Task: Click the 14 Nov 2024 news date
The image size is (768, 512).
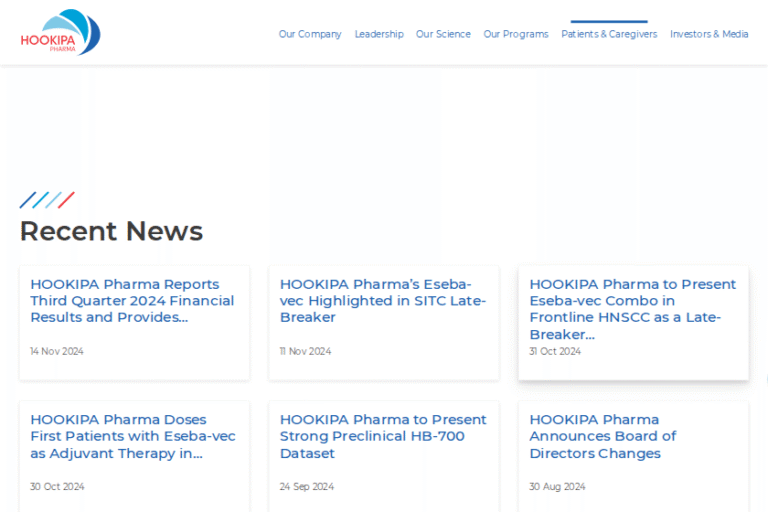Action: point(57,352)
